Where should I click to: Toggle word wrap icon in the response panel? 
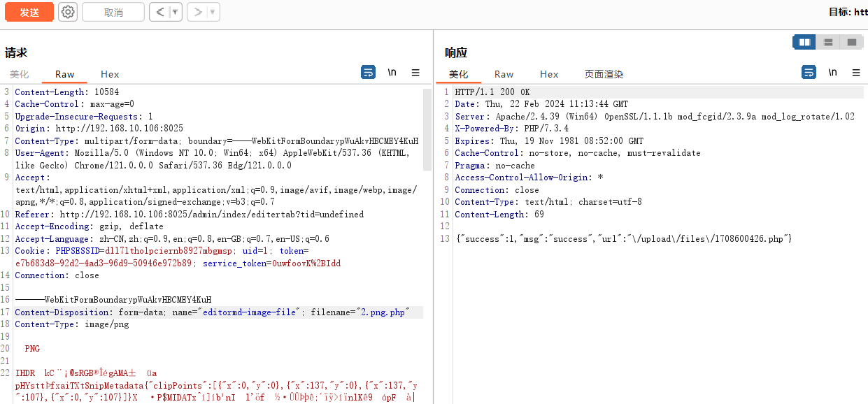[809, 73]
